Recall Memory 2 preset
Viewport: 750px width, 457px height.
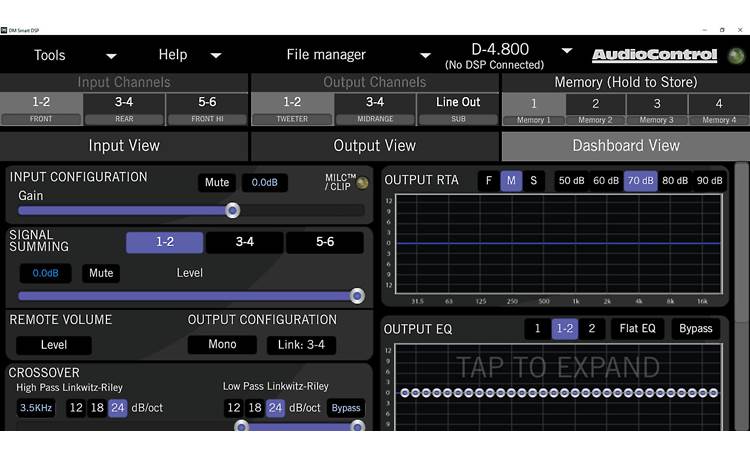(595, 108)
